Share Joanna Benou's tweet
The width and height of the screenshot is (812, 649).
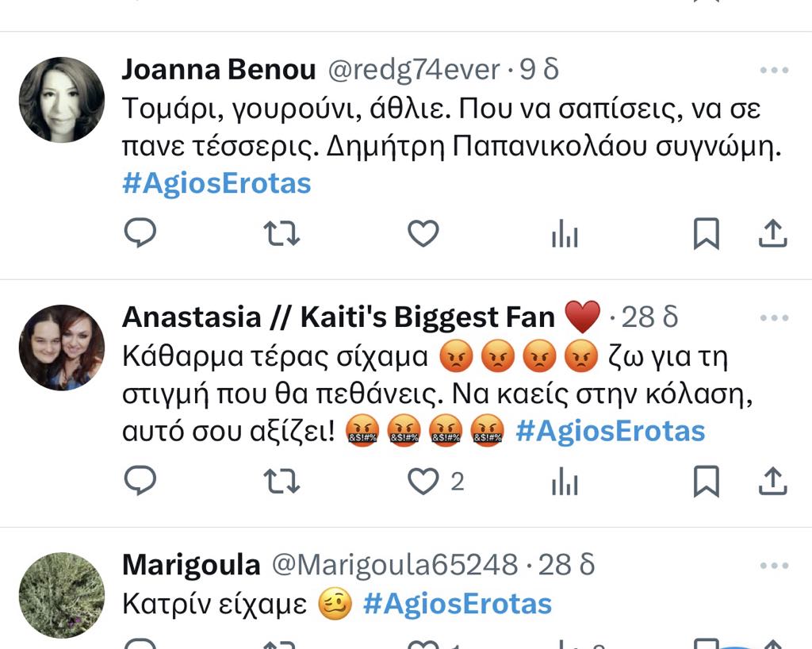point(772,233)
